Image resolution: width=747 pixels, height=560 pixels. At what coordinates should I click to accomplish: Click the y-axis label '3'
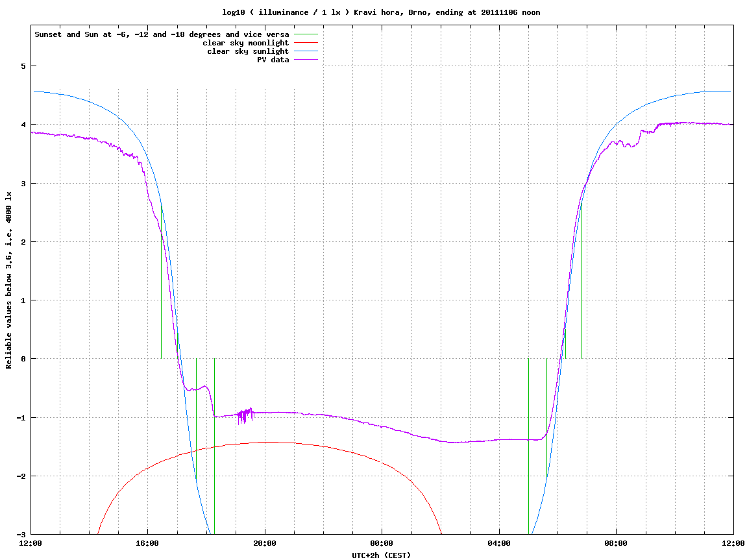click(23, 184)
